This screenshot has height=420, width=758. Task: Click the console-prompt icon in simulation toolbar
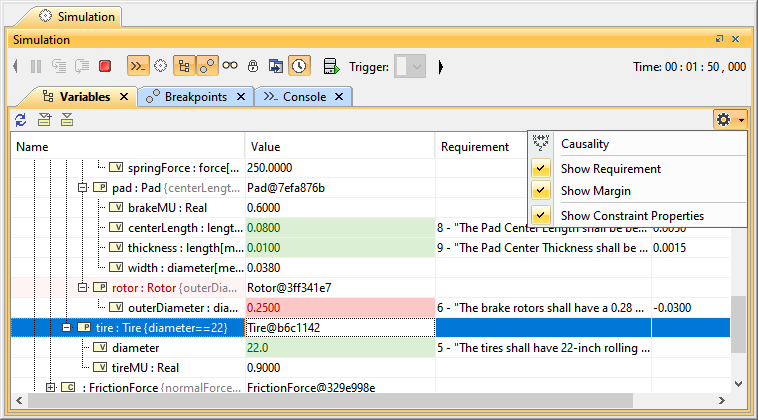point(138,67)
